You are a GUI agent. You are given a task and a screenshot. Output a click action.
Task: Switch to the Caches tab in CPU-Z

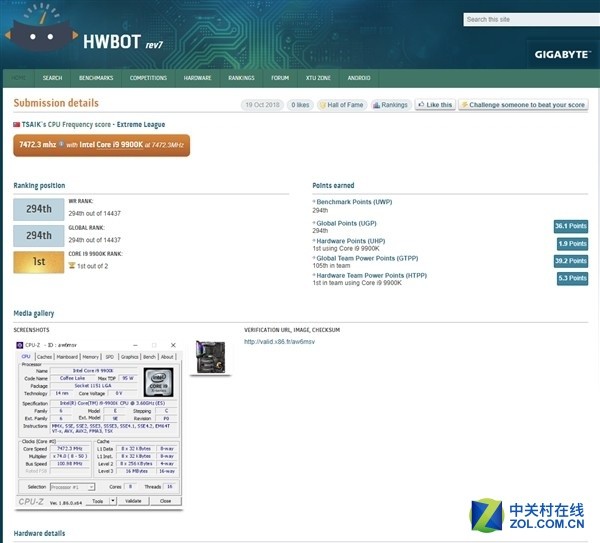(44, 357)
